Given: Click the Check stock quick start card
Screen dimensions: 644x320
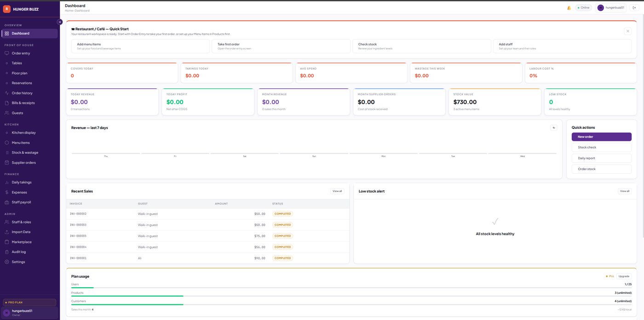Looking at the screenshot, I should [x=422, y=46].
